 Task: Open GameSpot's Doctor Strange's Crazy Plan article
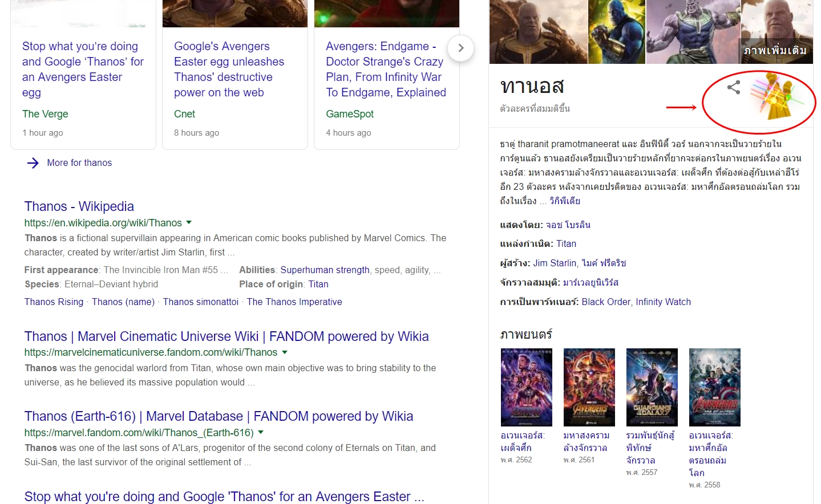click(386, 69)
